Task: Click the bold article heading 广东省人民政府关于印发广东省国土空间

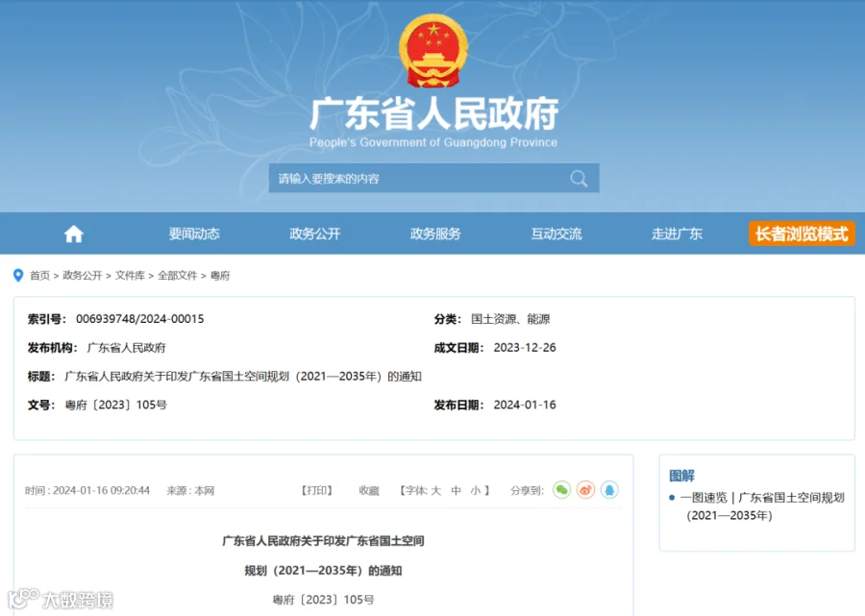Action: [x=323, y=541]
